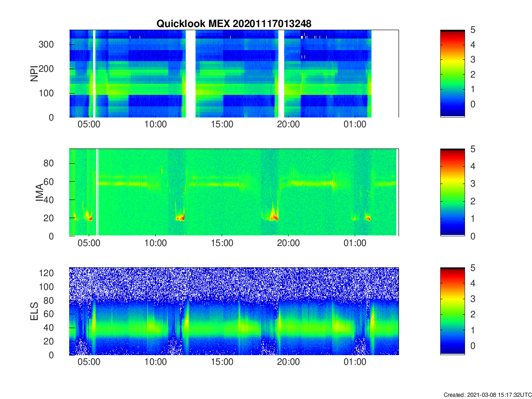Viewport: 532px width, 399px height.
Task: Click the 20:00 tick under NPI plot
Action: 289,125
